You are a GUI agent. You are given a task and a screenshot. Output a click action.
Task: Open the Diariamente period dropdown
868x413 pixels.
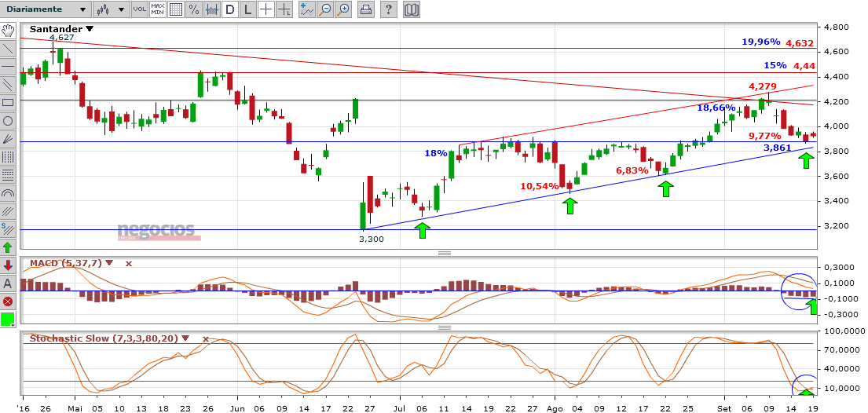(x=45, y=9)
